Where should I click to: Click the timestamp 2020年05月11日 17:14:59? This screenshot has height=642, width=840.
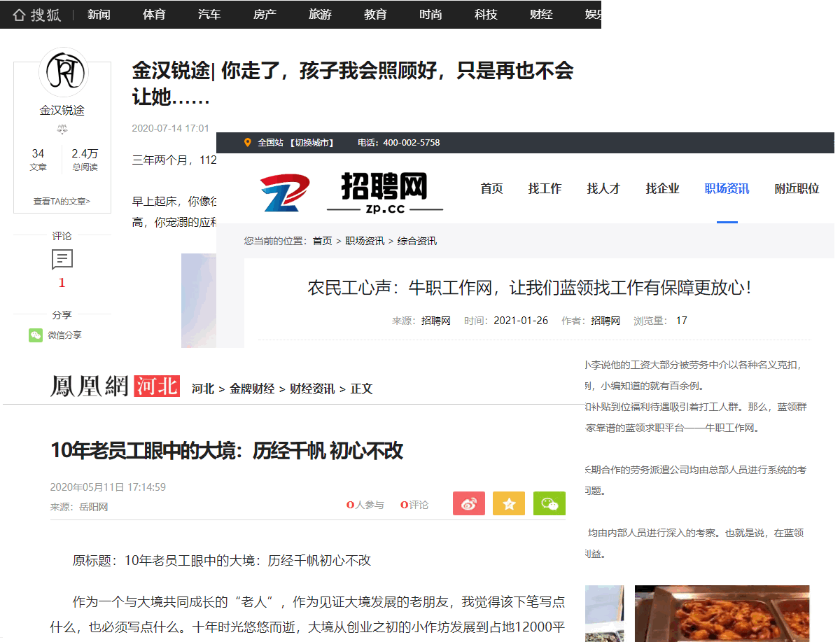[x=108, y=487]
